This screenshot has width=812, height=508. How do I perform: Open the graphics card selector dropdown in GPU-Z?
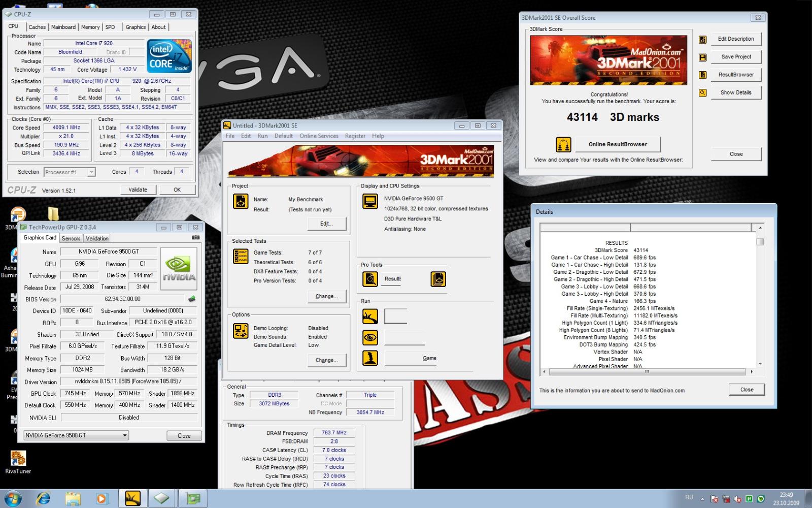(124, 435)
